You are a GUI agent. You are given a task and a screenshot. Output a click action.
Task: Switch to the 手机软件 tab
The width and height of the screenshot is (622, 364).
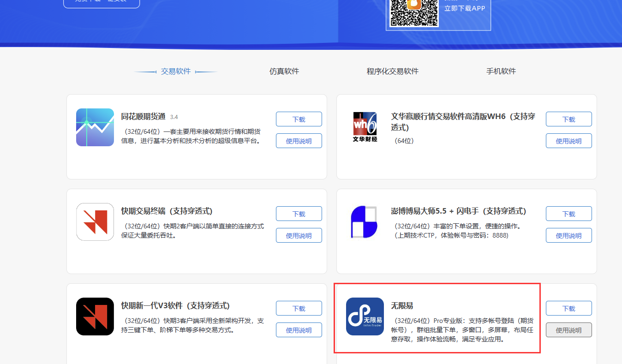click(501, 72)
